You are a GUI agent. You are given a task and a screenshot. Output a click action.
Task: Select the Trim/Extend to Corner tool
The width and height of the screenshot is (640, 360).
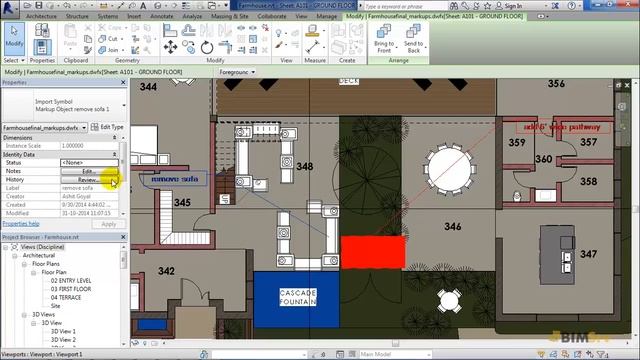click(x=225, y=47)
